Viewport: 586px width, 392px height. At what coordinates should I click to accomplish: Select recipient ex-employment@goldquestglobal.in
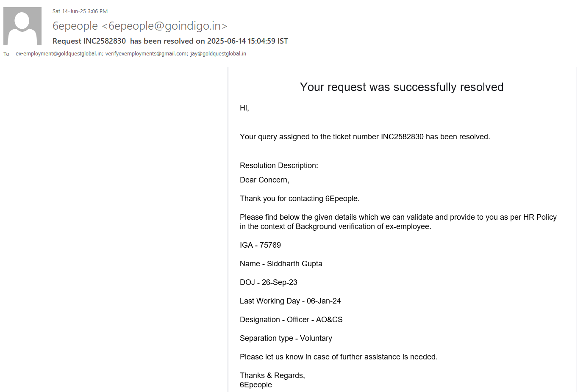pos(59,54)
